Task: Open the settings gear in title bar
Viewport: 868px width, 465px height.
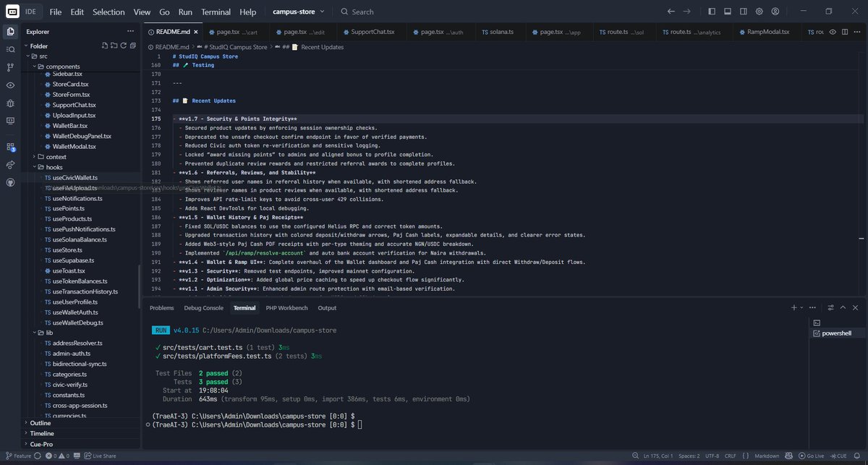Action: (x=759, y=12)
